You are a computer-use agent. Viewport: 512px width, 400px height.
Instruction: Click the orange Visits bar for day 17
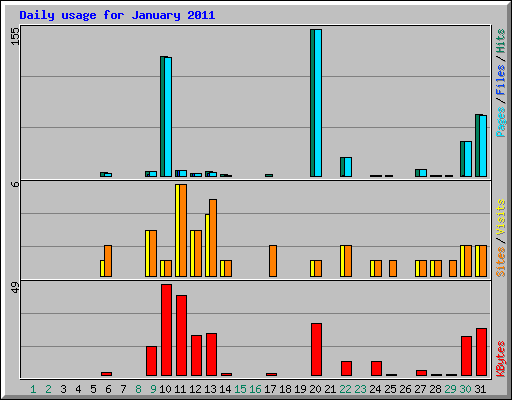273,261
